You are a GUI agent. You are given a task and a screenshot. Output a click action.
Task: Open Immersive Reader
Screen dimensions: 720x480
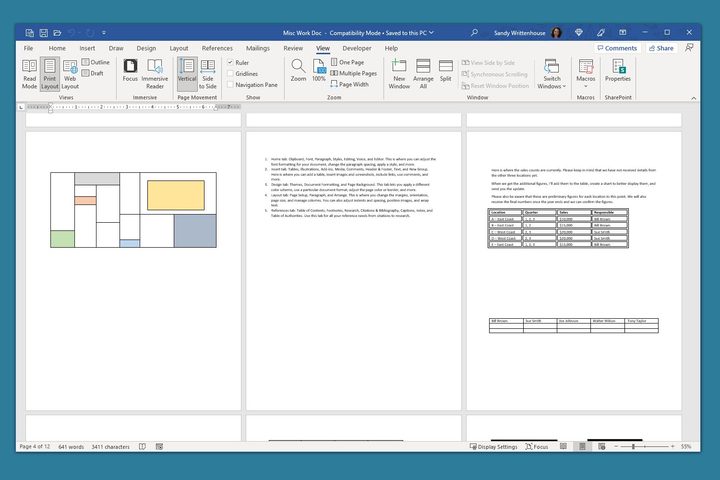(155, 73)
